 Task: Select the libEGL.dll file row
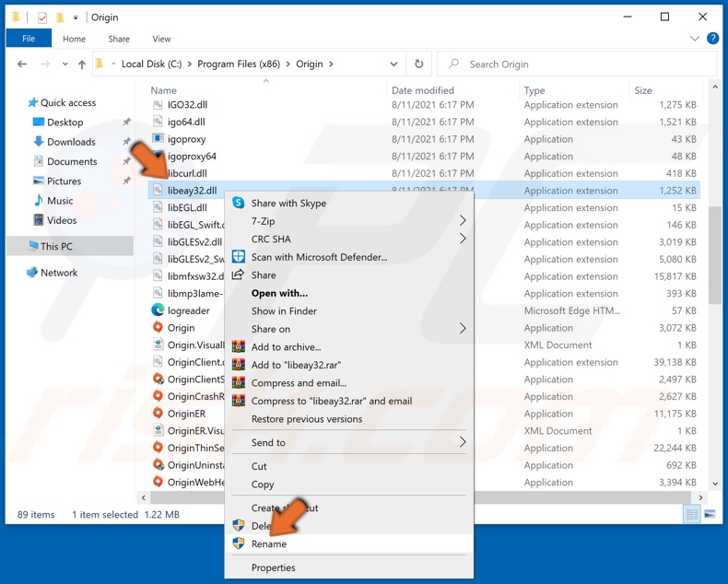424,207
